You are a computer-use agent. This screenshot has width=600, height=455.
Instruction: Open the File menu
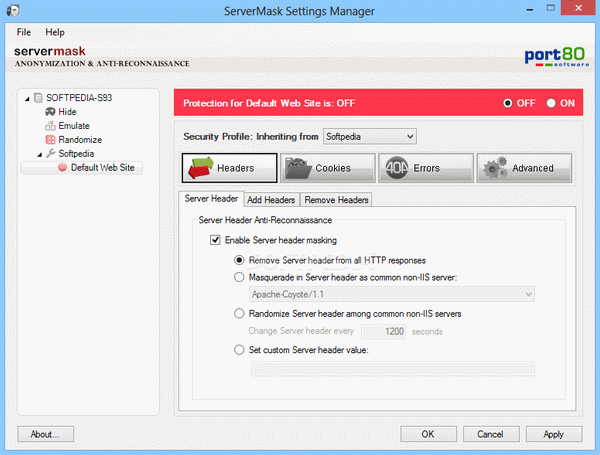(24, 32)
